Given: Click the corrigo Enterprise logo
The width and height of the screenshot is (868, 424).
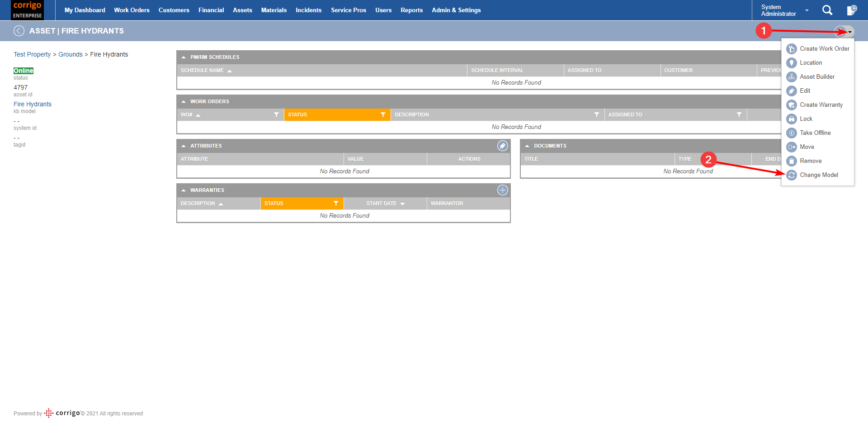Looking at the screenshot, I should [27, 10].
